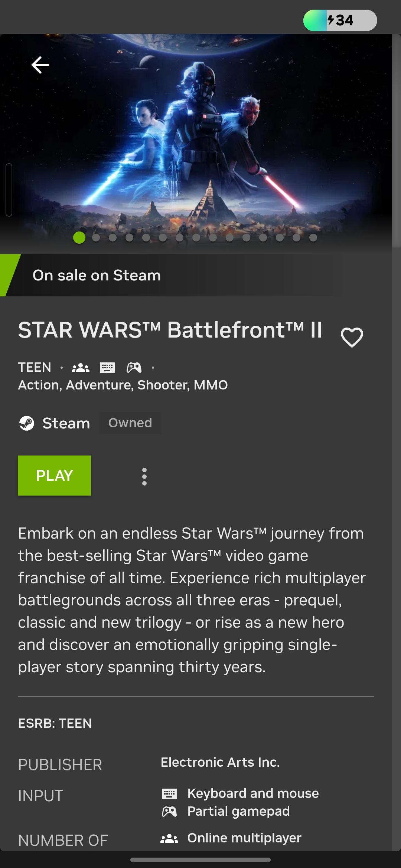Screen dimensions: 401x868
Task: Click the Partial gamepad input icon
Action: pos(169,812)
